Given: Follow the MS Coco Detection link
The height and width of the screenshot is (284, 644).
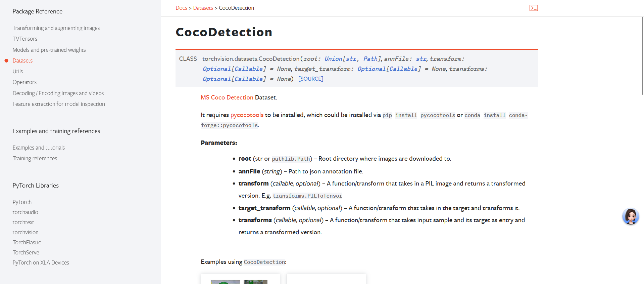Looking at the screenshot, I should [x=227, y=97].
